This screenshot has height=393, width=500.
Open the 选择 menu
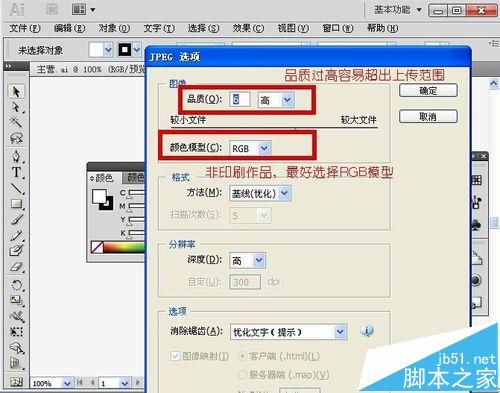pyautogui.click(x=203, y=28)
